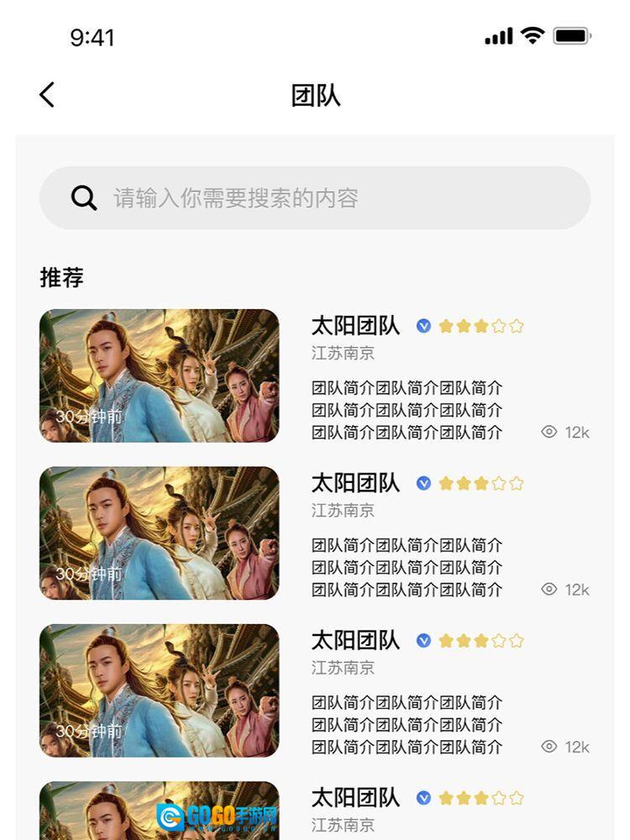Select the second 太阳团队 title
Image resolution: width=630 pixels, height=840 pixels.
[355, 483]
